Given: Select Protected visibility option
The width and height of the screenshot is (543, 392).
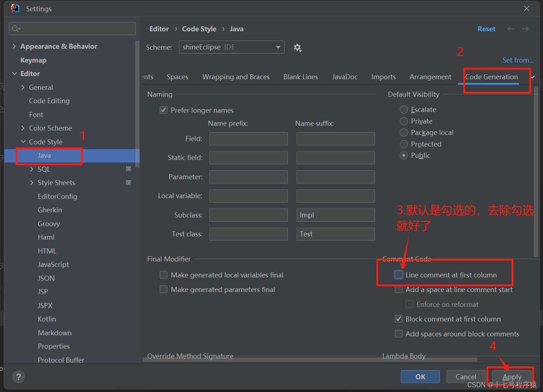Looking at the screenshot, I should pyautogui.click(x=404, y=144).
